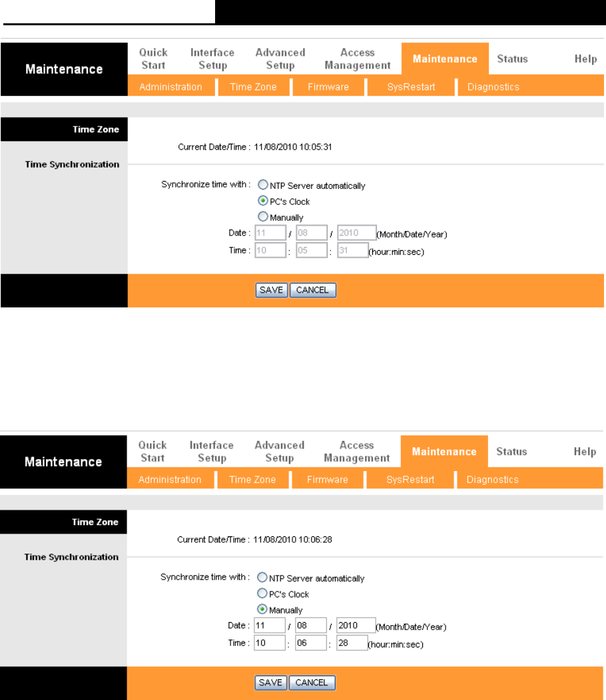
Task: Click CANCEL in the 10:05:31 time panel
Action: [x=313, y=290]
